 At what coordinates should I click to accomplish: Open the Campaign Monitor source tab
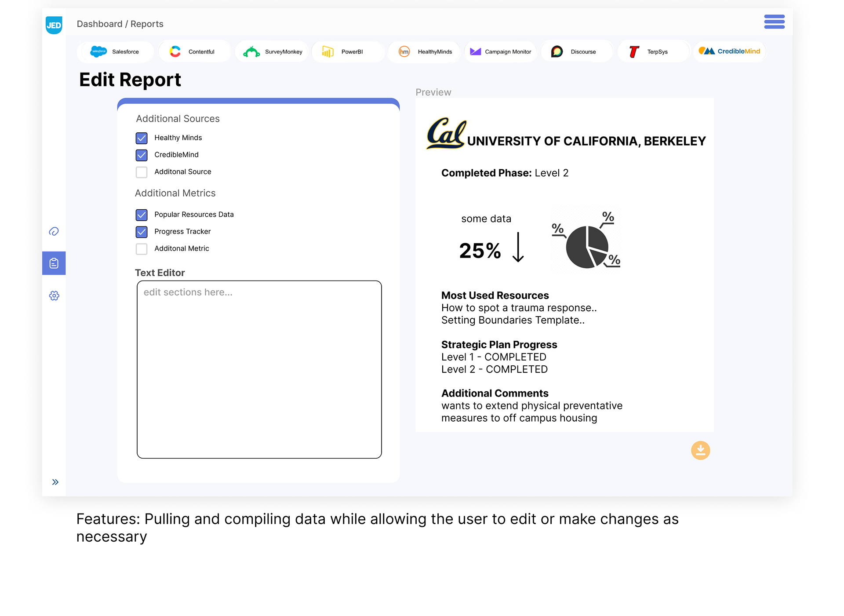(501, 51)
